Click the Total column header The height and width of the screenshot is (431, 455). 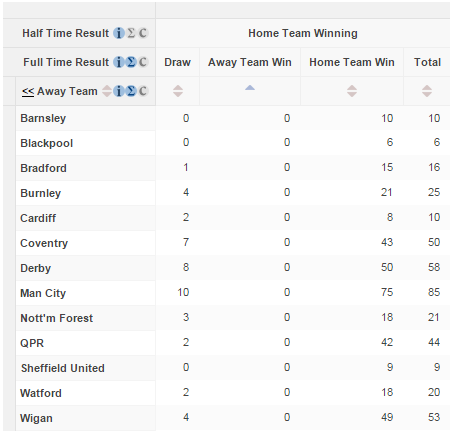pos(427,62)
